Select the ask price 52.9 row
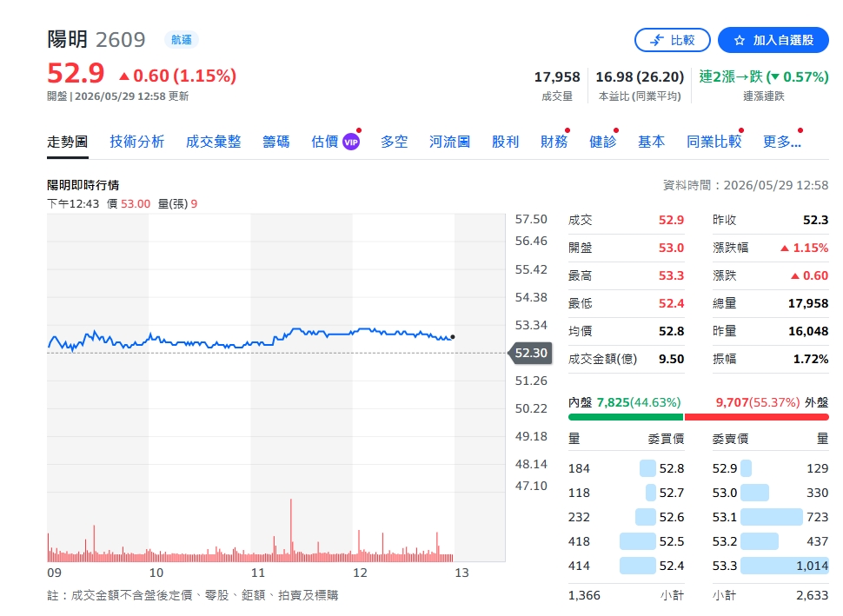 pos(770,468)
